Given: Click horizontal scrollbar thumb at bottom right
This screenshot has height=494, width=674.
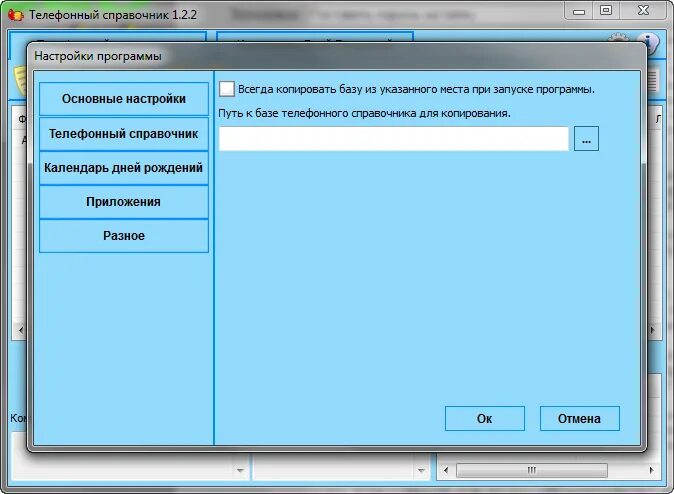Looking at the screenshot, I should pos(532,470).
